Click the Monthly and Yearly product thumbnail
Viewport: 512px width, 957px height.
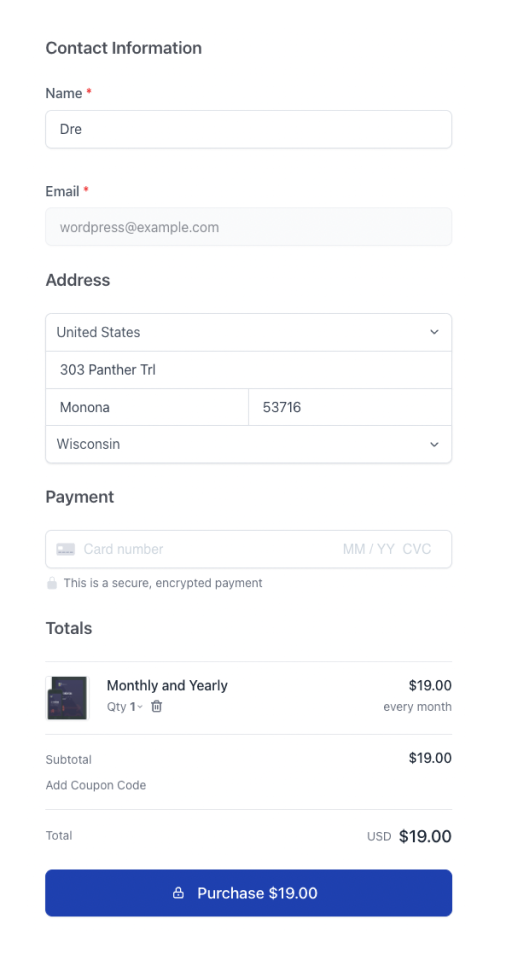67,698
